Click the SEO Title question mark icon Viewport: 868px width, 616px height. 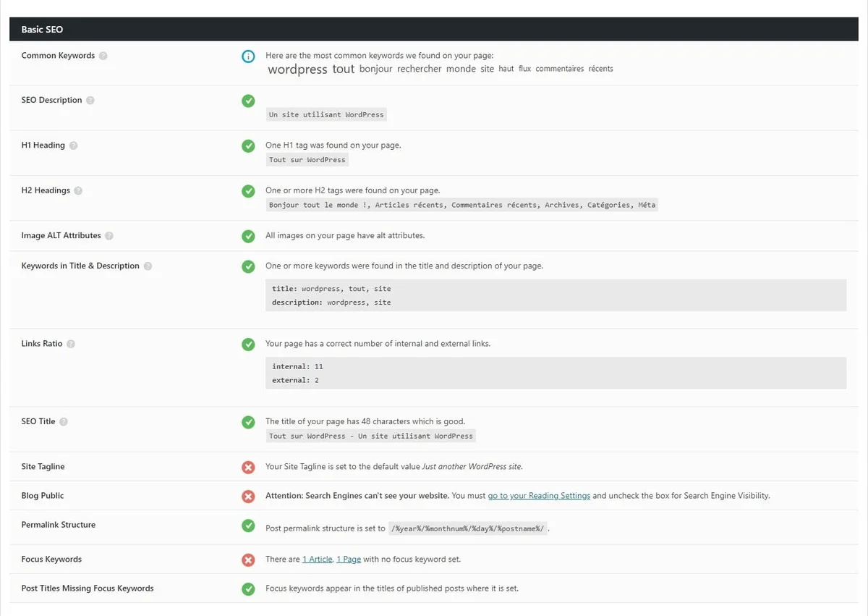click(x=64, y=422)
